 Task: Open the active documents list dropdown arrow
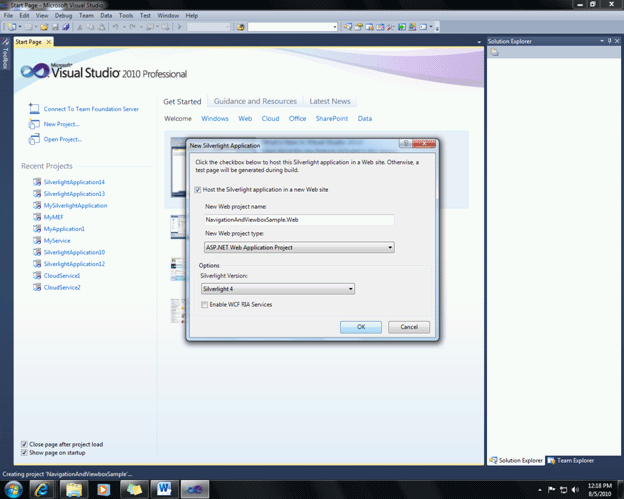click(479, 42)
